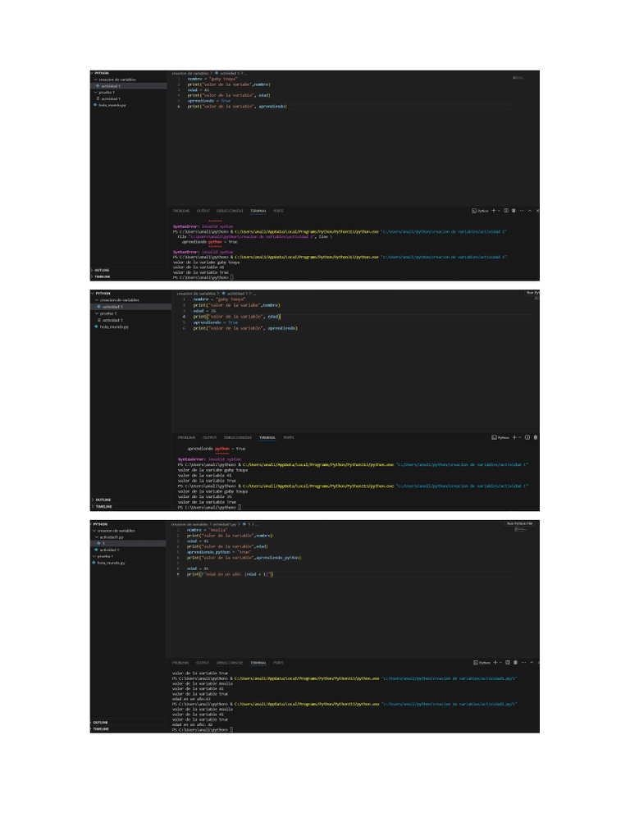
Task: In bottom screenshot, open 'actividad 1' Python file
Action: tap(107, 550)
